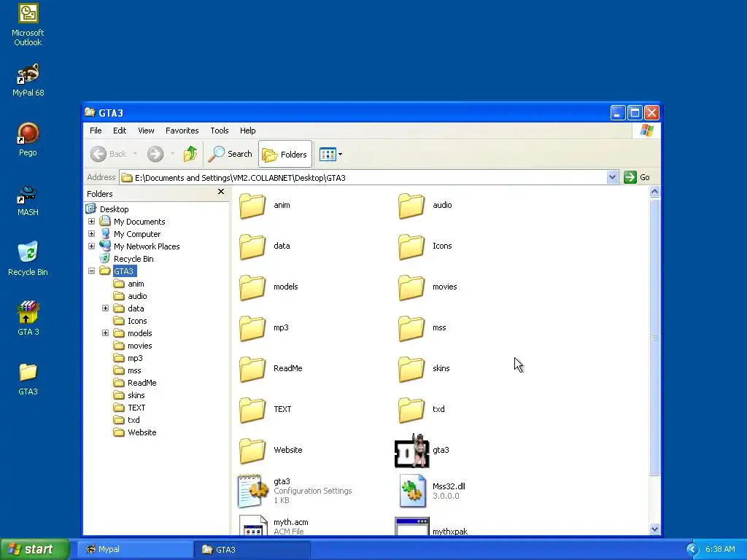Open the Favorites menu
747x560 pixels.
(x=182, y=131)
